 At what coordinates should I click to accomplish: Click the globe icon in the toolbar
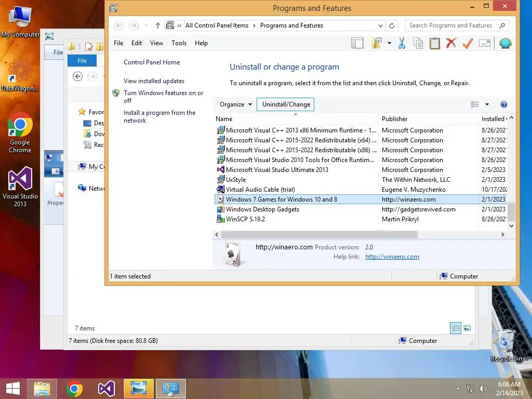505,44
